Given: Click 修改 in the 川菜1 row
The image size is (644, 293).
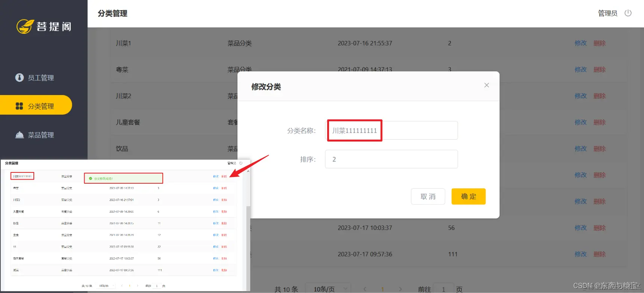Looking at the screenshot, I should pyautogui.click(x=581, y=43).
